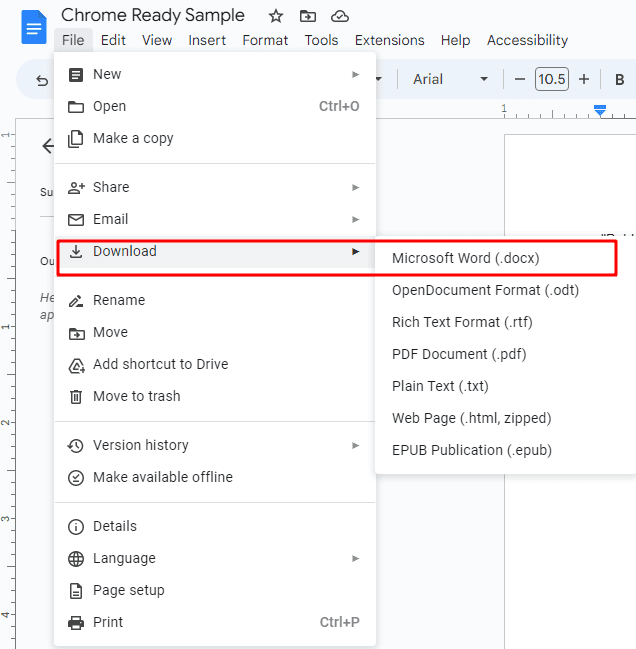Click the Print printer icon
The width and height of the screenshot is (636, 649).
(76, 623)
